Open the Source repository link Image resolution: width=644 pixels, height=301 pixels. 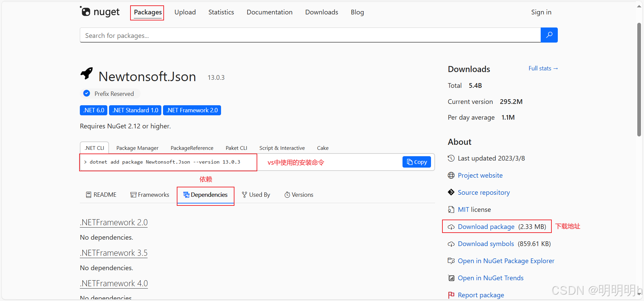484,192
